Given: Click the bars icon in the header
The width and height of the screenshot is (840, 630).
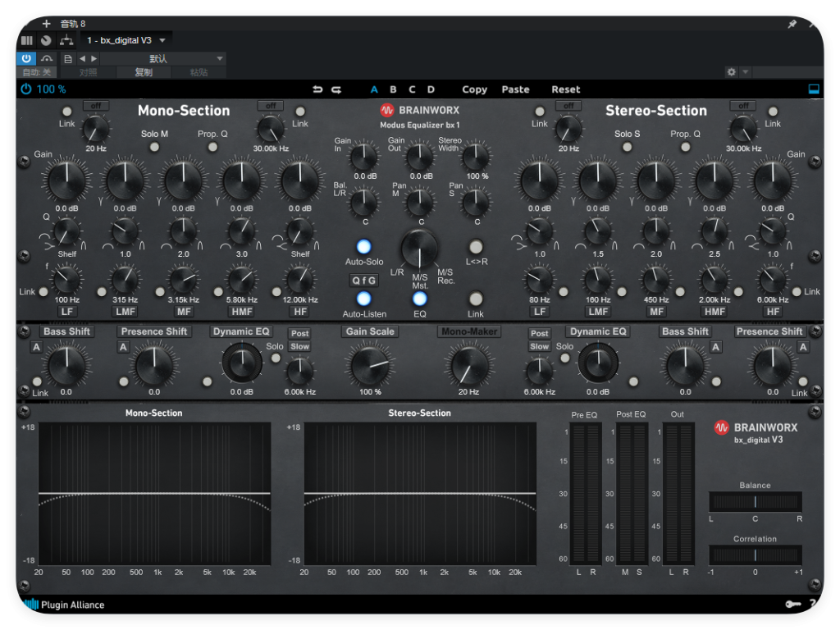Looking at the screenshot, I should pos(27,40).
